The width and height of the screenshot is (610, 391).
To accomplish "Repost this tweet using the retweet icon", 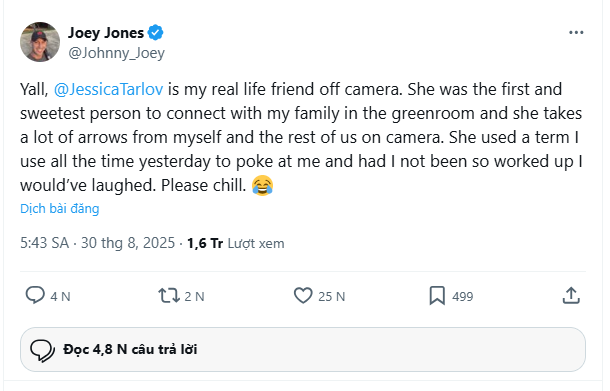I will (169, 296).
